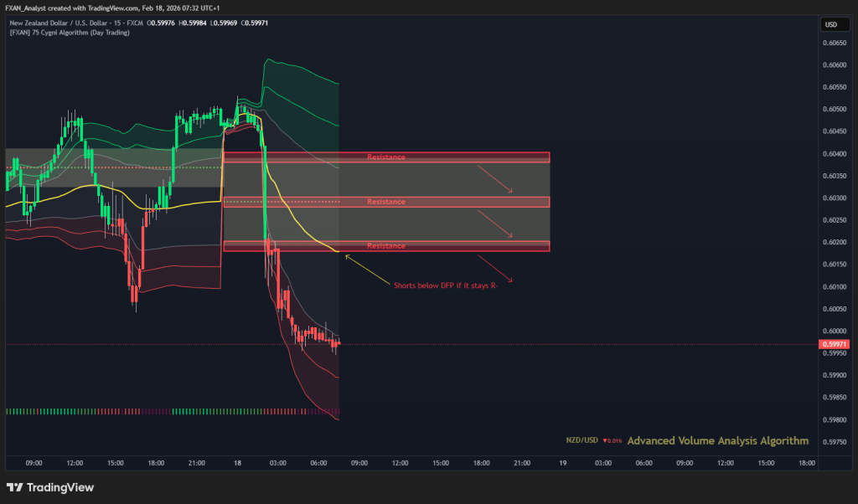
Task: Select the 'Shorts below DFP' text annotation
Action: coord(452,285)
